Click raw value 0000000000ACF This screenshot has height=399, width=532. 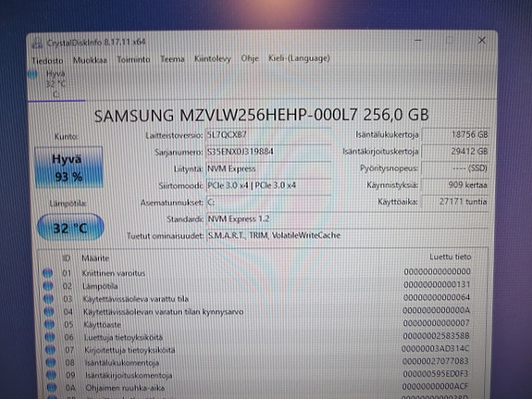435,386
